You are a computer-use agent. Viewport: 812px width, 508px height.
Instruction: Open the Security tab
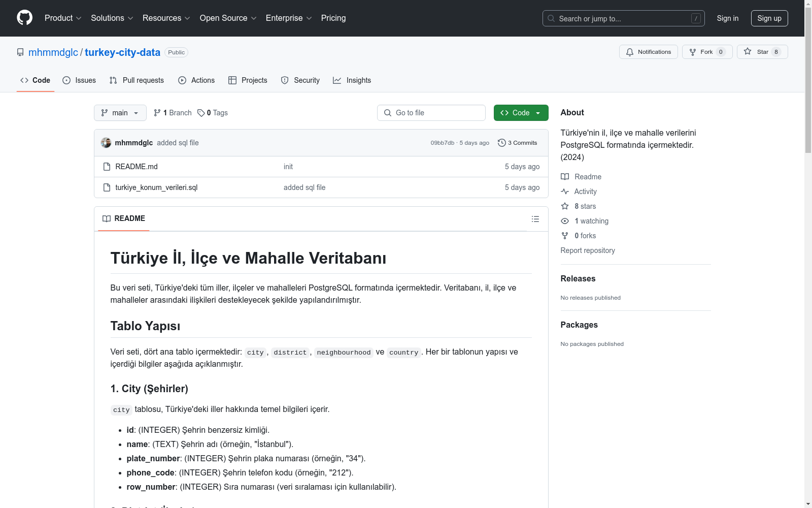point(300,80)
